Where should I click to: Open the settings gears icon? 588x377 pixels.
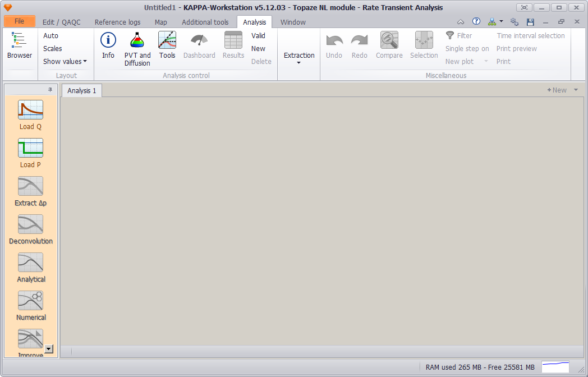pyautogui.click(x=514, y=22)
